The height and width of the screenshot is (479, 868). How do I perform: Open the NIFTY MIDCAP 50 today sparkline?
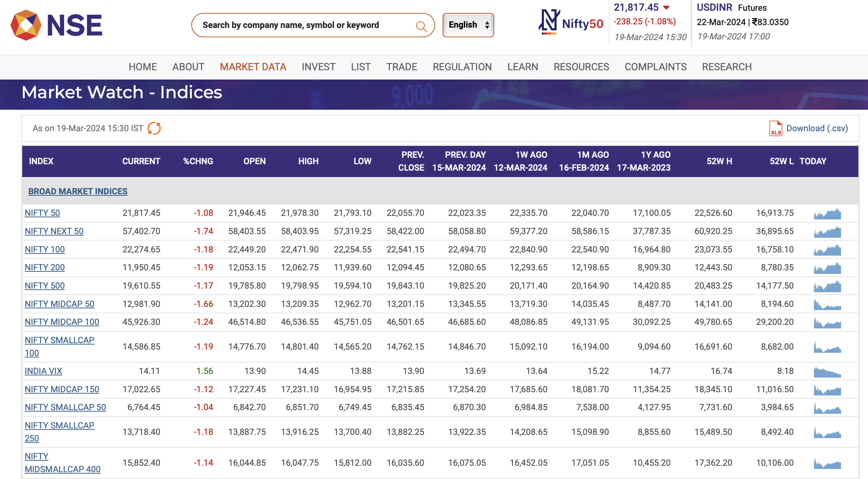(x=827, y=304)
